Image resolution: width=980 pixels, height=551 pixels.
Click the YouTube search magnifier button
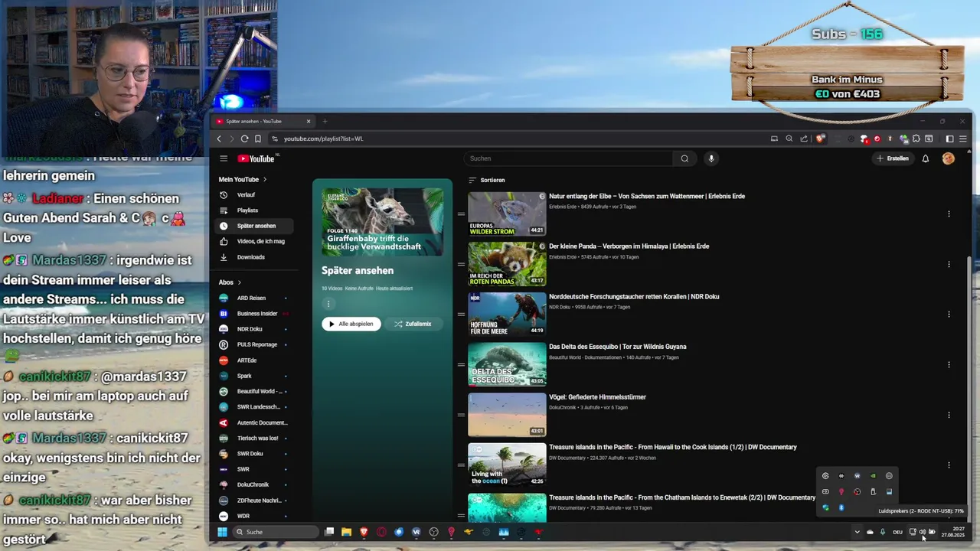[684, 158]
